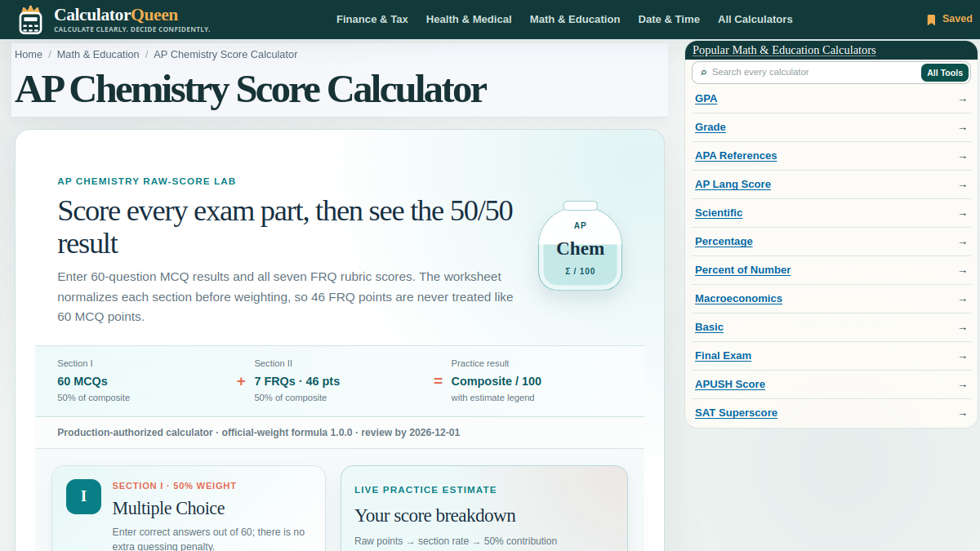Open the APA References link
This screenshot has height=551, width=980.
point(736,156)
